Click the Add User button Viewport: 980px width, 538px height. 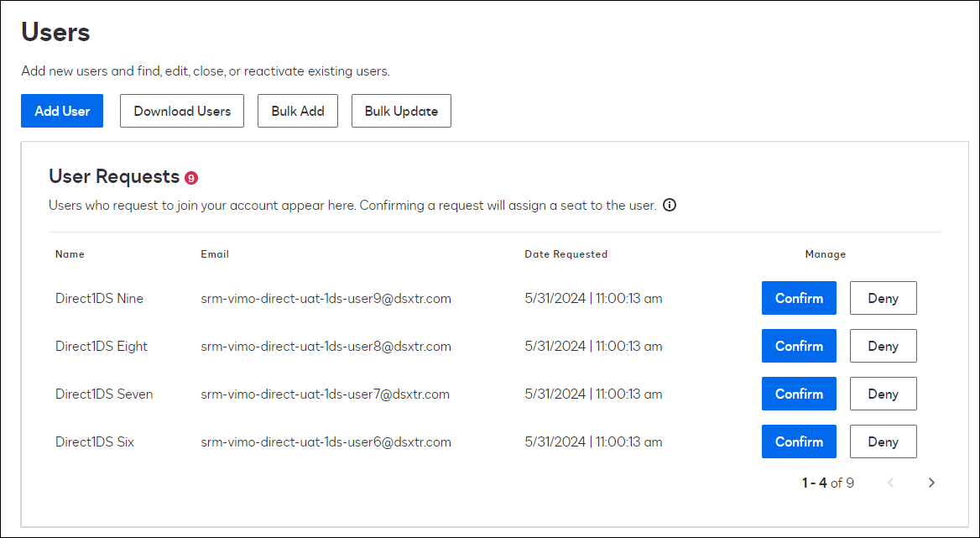point(62,111)
